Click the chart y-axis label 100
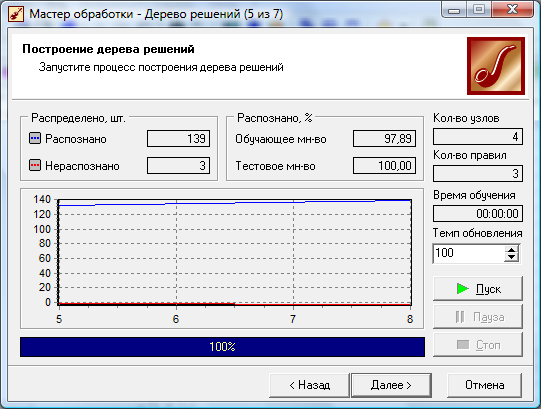The height and width of the screenshot is (409, 541). [x=42, y=229]
